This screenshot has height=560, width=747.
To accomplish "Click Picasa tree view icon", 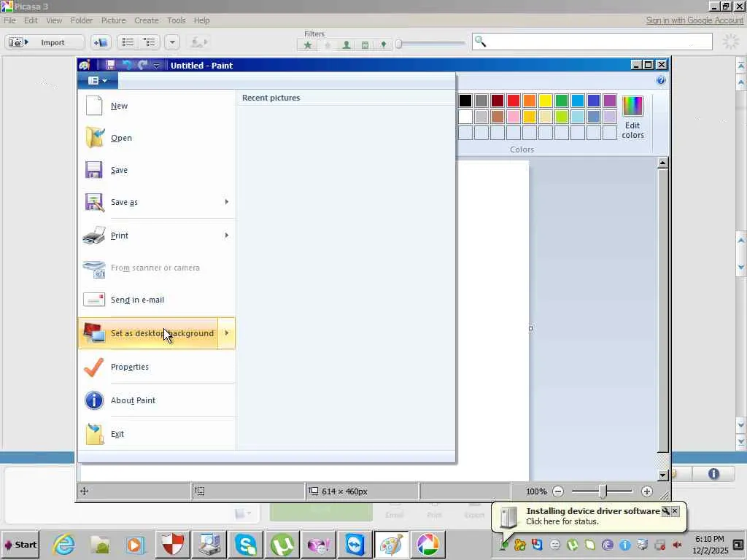I will [x=149, y=42].
